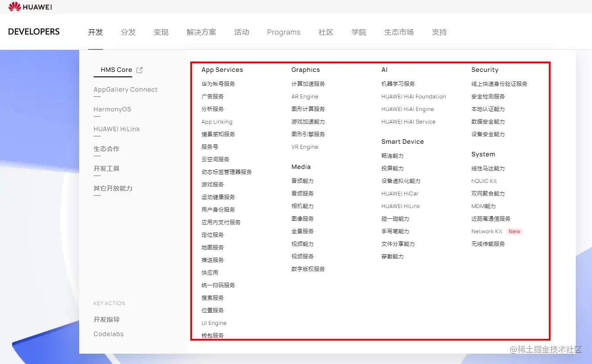This screenshot has height=364, width=592.
Task: Select the HMS Core sidebar tab
Action: click(x=116, y=70)
